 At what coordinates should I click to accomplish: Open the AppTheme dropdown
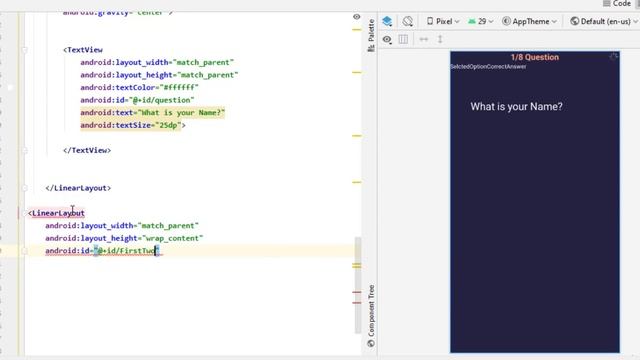pyautogui.click(x=529, y=21)
